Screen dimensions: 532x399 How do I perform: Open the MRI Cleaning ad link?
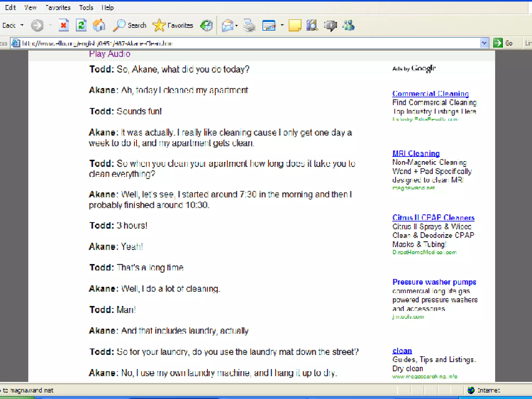click(x=416, y=153)
